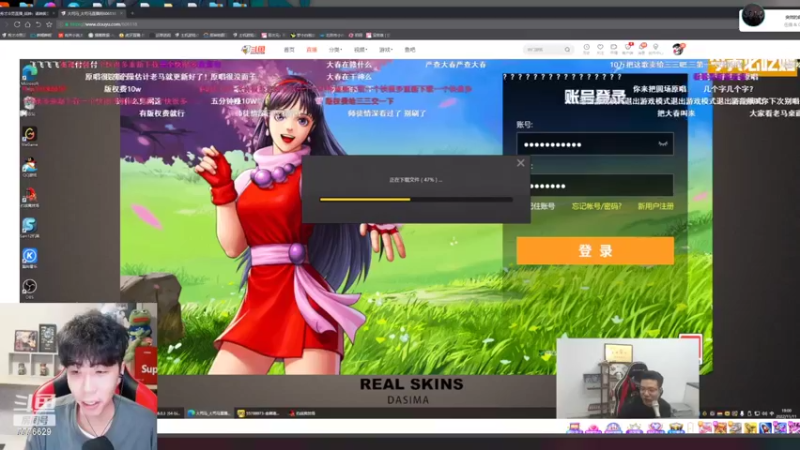
Task: Click the browser address bar URL
Action: (x=104, y=24)
